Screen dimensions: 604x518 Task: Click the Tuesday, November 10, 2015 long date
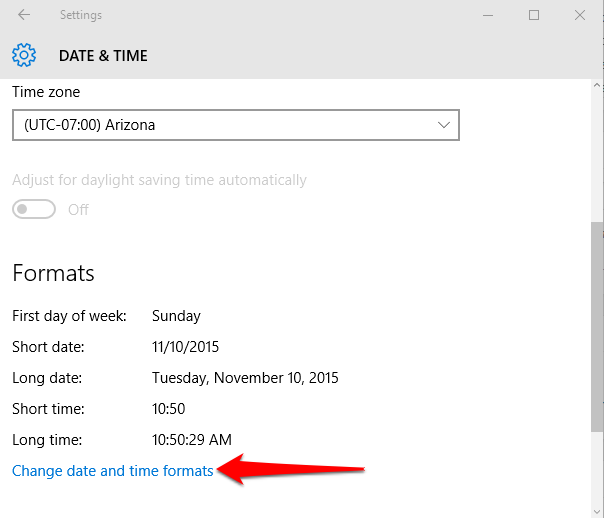245,378
